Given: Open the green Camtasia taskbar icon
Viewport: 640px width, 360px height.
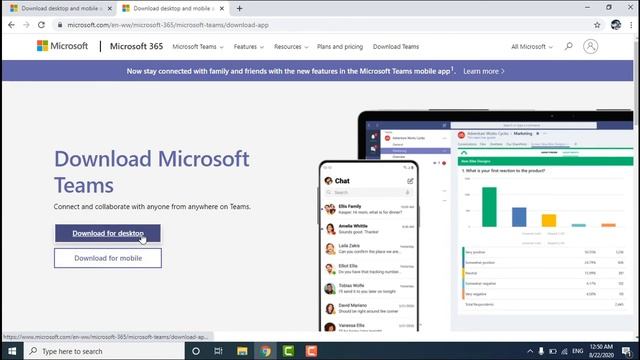Looking at the screenshot, I should (289, 351).
